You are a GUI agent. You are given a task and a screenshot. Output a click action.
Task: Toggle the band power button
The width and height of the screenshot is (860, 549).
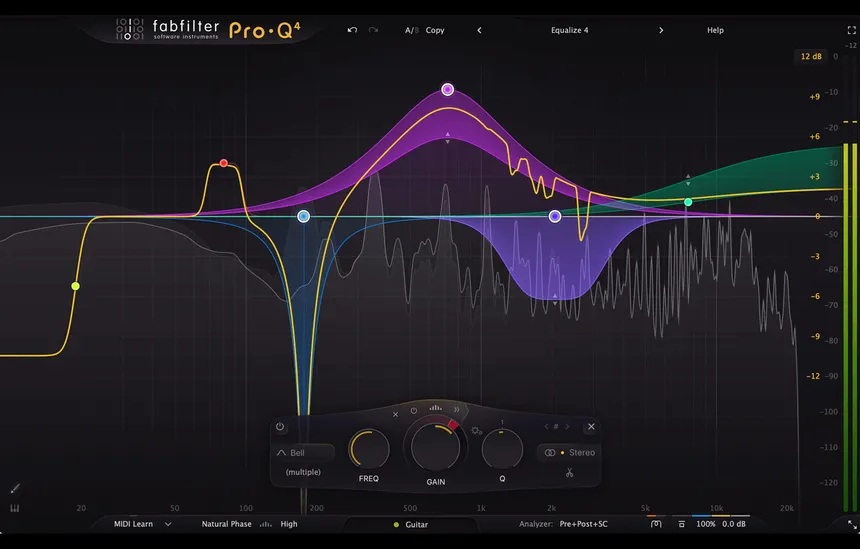[280, 426]
